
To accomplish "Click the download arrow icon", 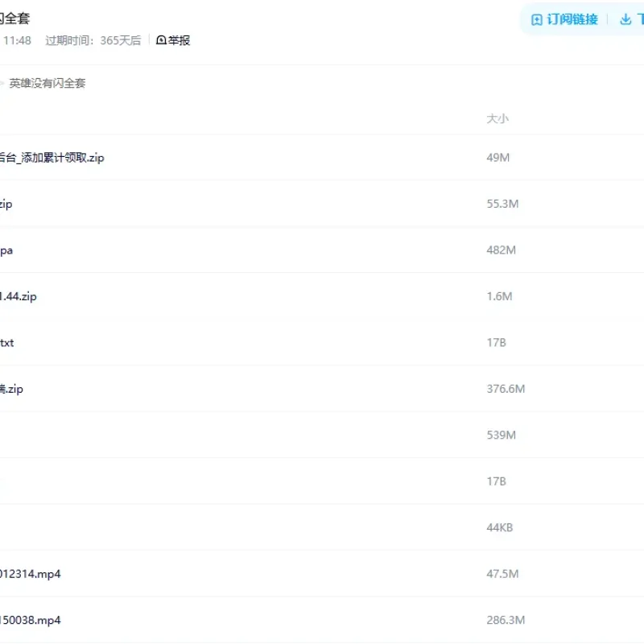I will (x=625, y=19).
